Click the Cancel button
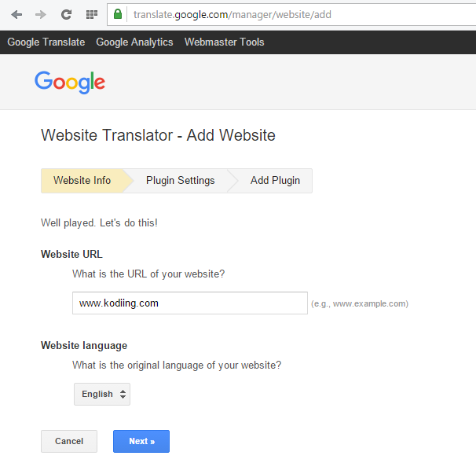 69,441
